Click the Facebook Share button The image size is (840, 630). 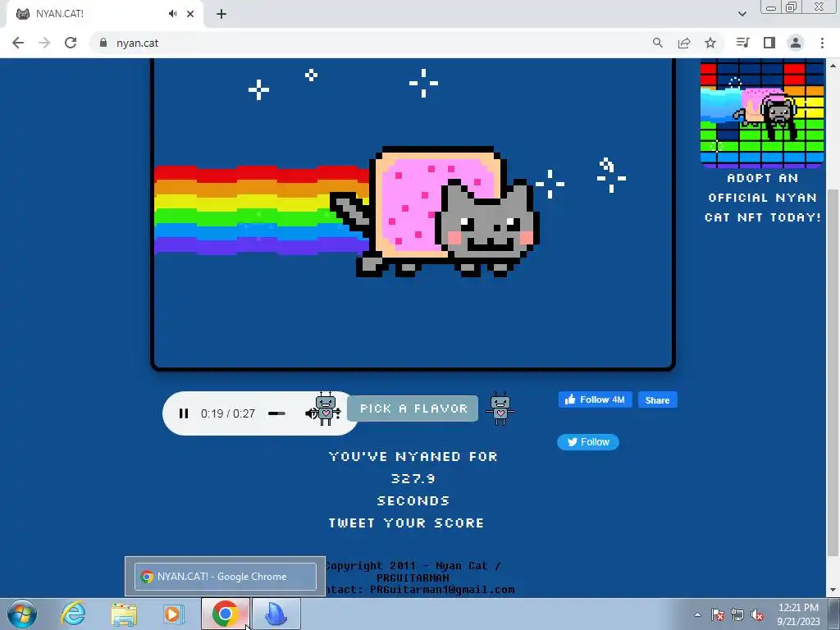[657, 400]
